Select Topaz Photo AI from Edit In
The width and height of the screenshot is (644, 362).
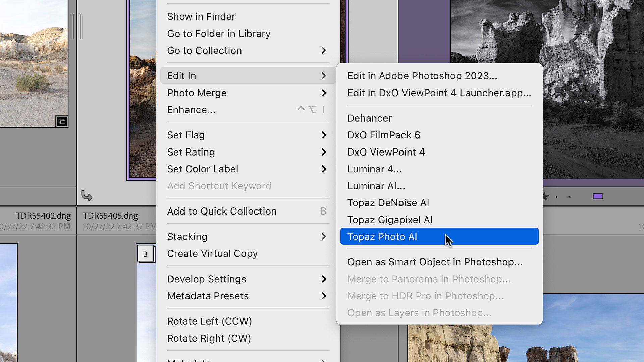[x=382, y=237]
